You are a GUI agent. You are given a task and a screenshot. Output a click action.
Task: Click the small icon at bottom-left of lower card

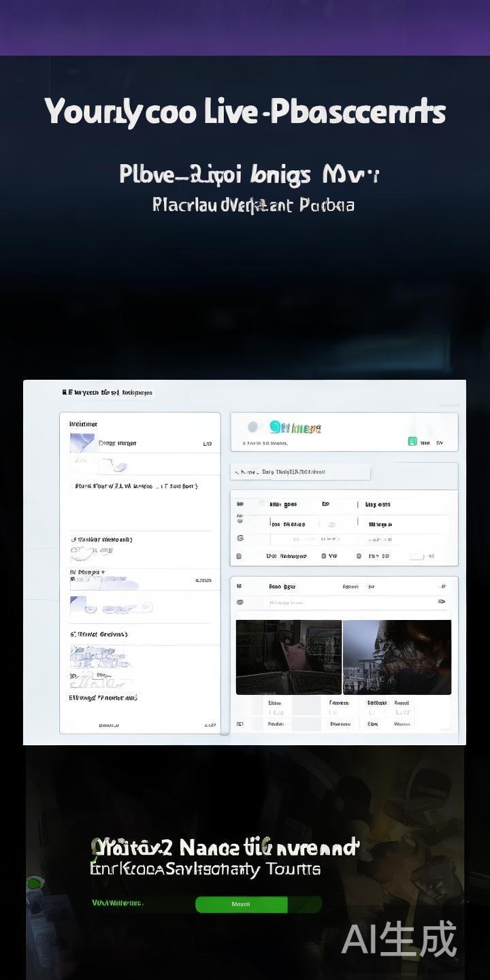pyautogui.click(x=240, y=724)
